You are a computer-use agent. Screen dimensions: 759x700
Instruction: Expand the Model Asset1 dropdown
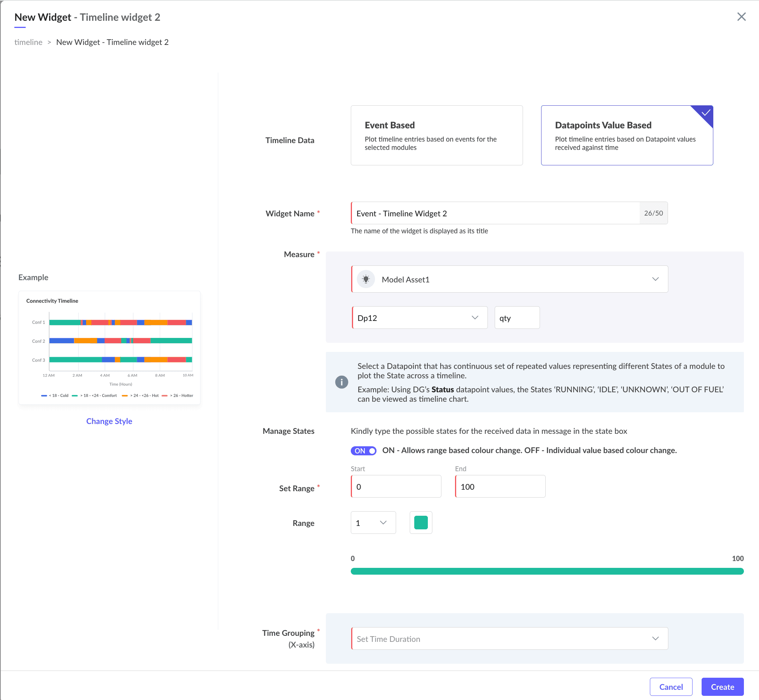coord(655,279)
